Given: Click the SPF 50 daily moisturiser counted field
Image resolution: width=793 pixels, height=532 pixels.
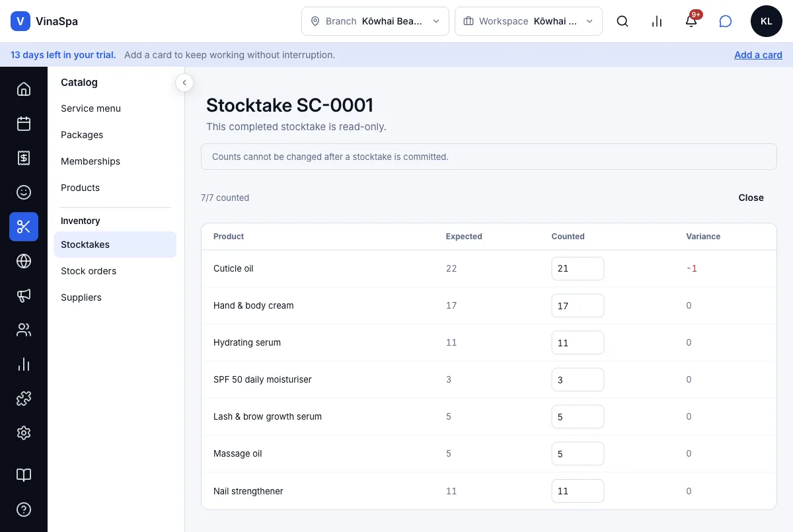Looking at the screenshot, I should (578, 379).
